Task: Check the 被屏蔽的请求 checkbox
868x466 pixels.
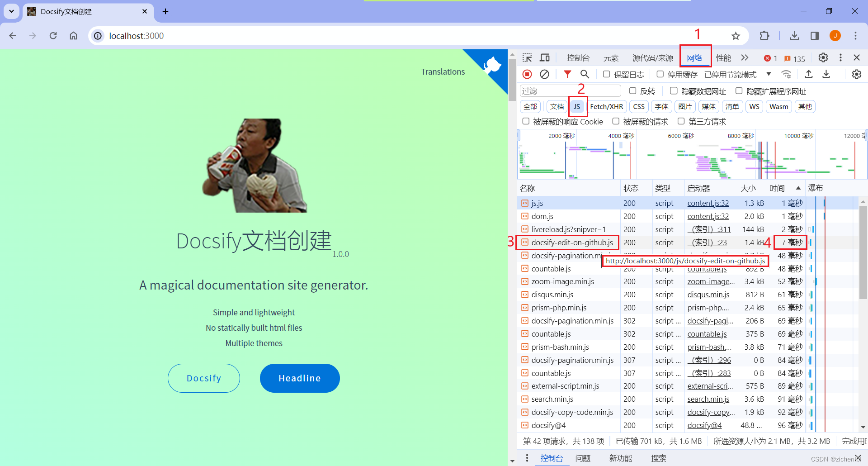Action: tap(616, 121)
